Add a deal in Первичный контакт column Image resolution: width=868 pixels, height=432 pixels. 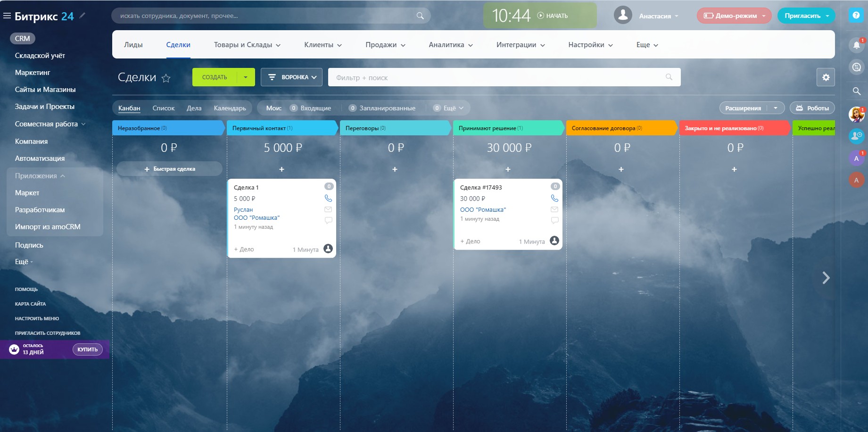tap(281, 169)
